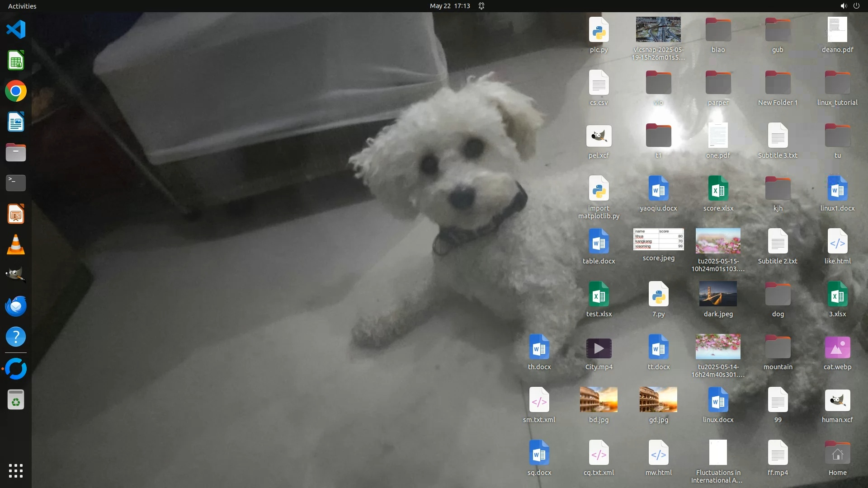Launch VLC media player from the dock
Viewport: 868px width, 488px height.
(x=16, y=245)
